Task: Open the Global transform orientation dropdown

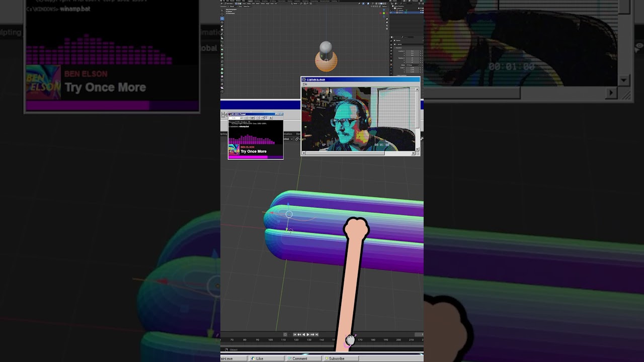Action: click(296, 4)
